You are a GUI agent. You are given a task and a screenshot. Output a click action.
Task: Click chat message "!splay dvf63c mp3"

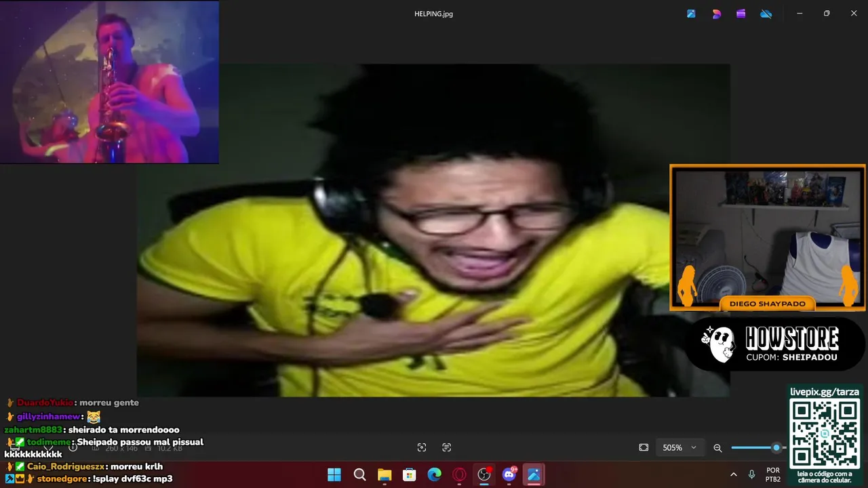point(132,479)
